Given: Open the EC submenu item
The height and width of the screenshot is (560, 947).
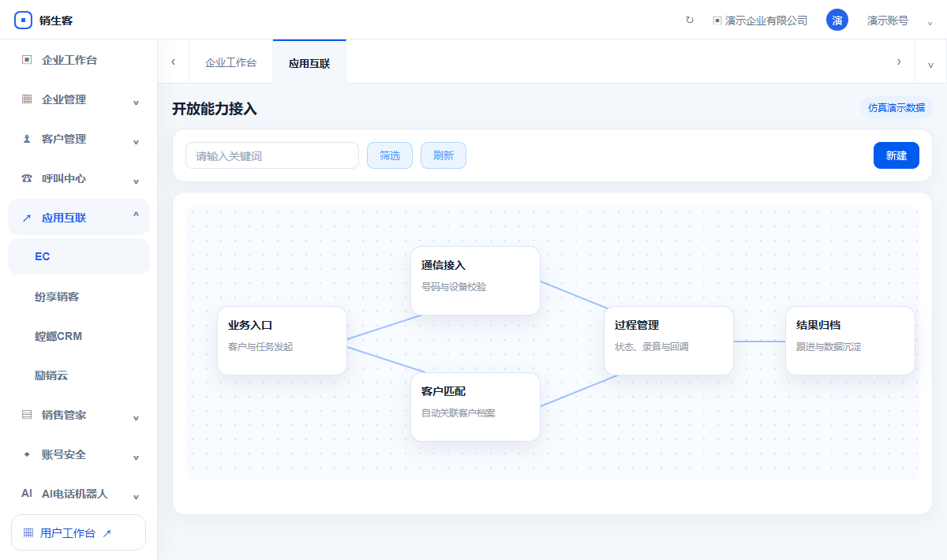Looking at the screenshot, I should 79,256.
